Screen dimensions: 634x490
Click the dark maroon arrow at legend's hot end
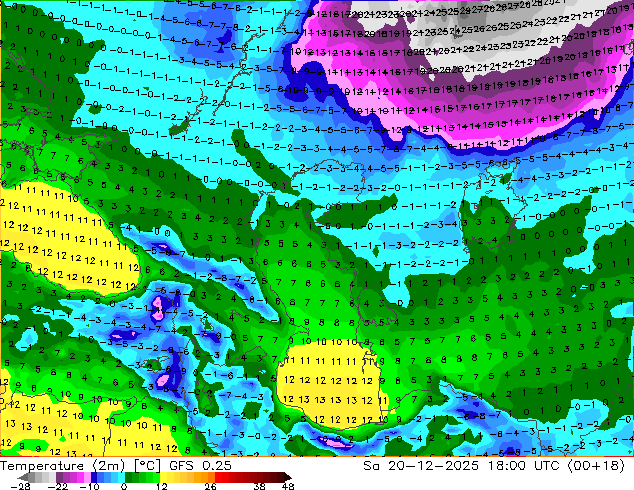click(287, 477)
